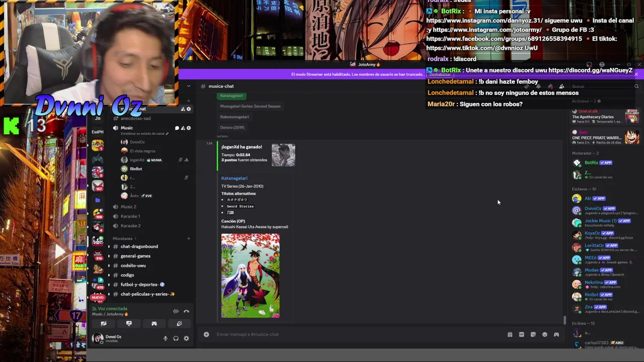Open the emoji picker icon
This screenshot has height=362, width=644.
(x=544, y=334)
